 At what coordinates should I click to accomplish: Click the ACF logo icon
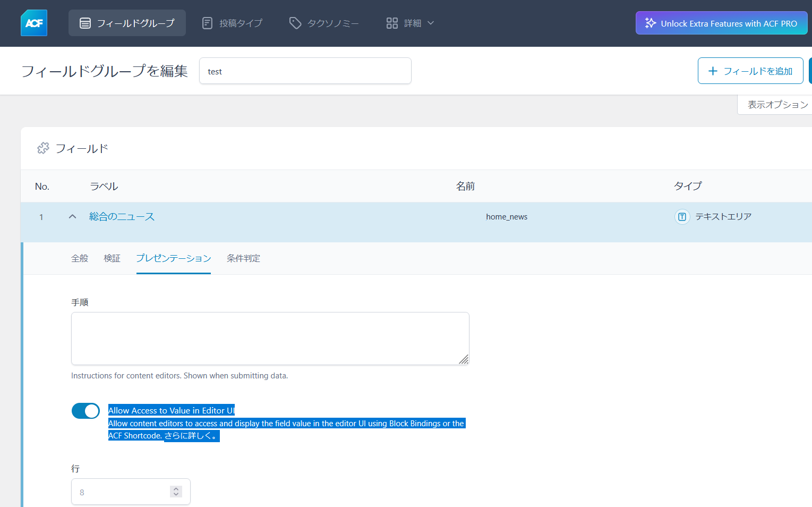(x=33, y=23)
